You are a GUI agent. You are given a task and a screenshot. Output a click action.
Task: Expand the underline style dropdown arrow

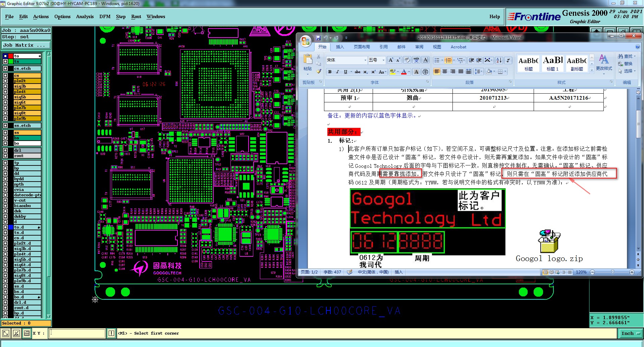click(351, 72)
